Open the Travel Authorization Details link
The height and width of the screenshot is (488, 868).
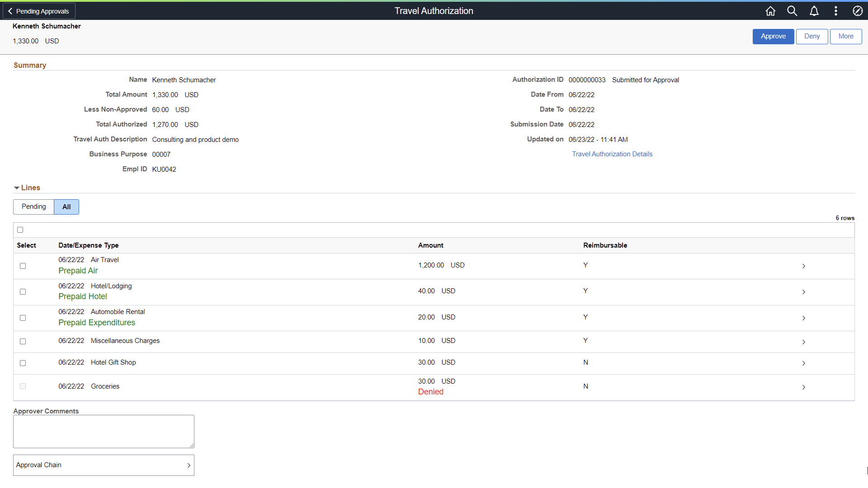point(612,154)
